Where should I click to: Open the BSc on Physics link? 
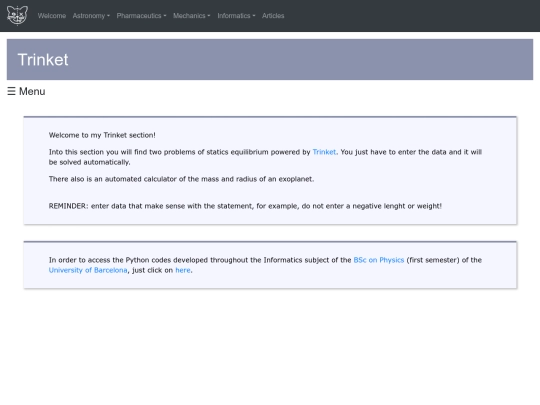pyautogui.click(x=378, y=260)
